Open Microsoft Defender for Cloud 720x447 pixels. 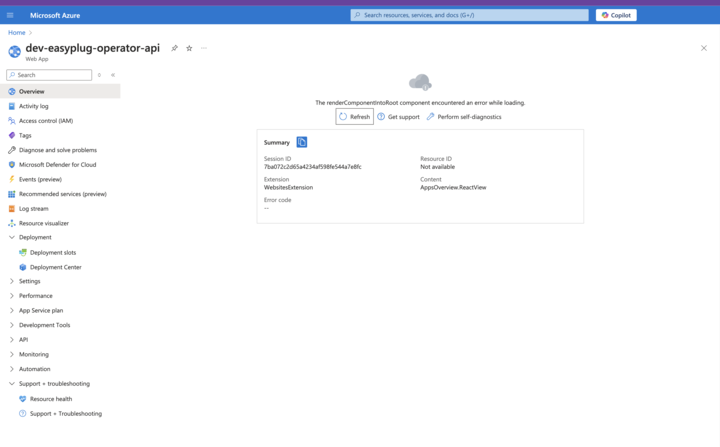[60, 164]
